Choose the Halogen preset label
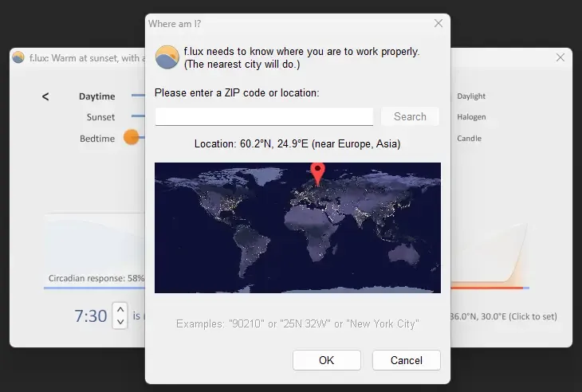 pos(471,117)
